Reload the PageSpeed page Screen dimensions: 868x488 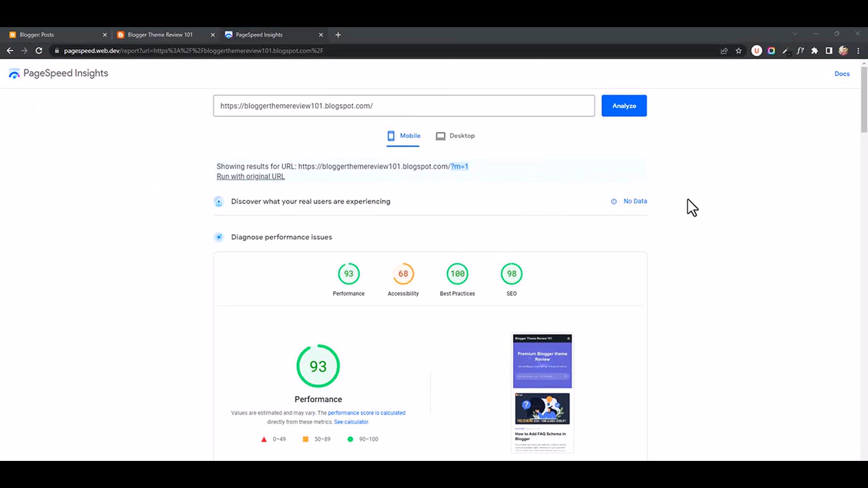[x=39, y=51]
